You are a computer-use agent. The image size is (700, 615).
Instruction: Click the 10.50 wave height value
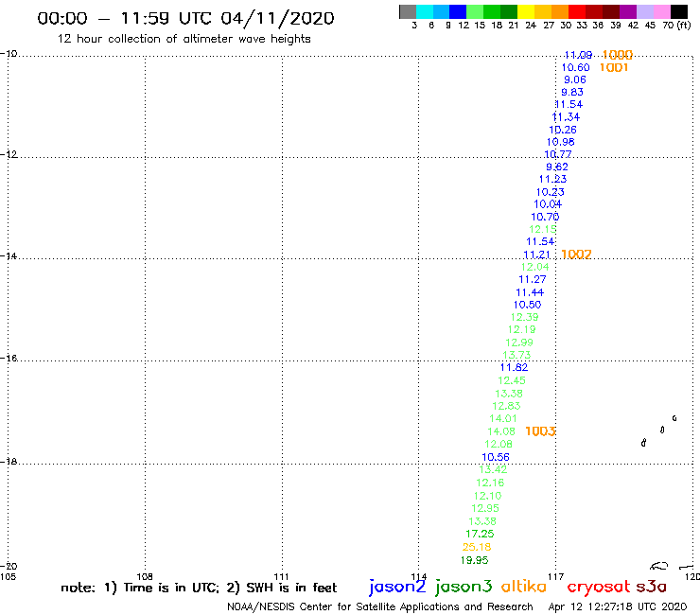tap(527, 305)
